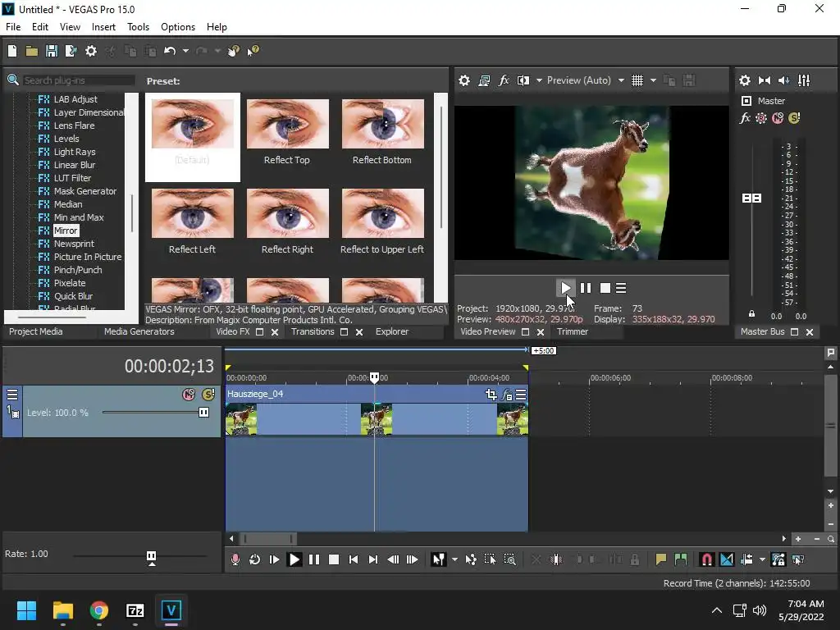Click Master automation settings gear icon
Viewport: 840px width, 630px height.
(x=761, y=118)
